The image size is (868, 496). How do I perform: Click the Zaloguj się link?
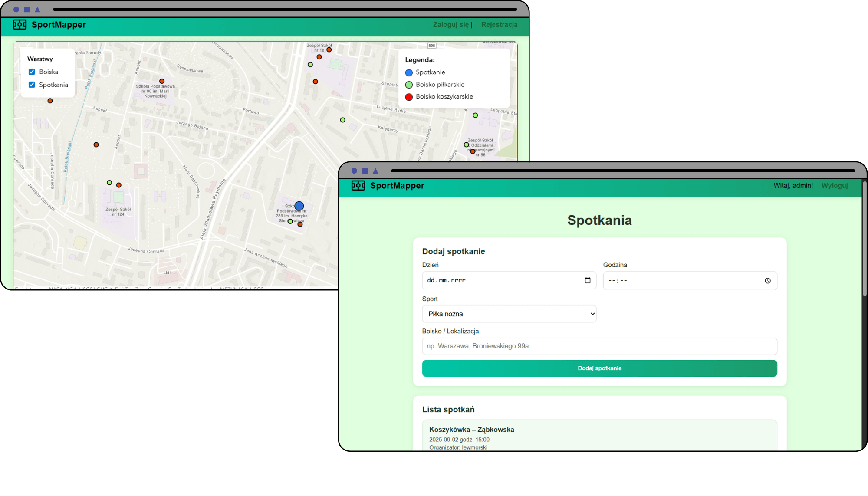[451, 25]
